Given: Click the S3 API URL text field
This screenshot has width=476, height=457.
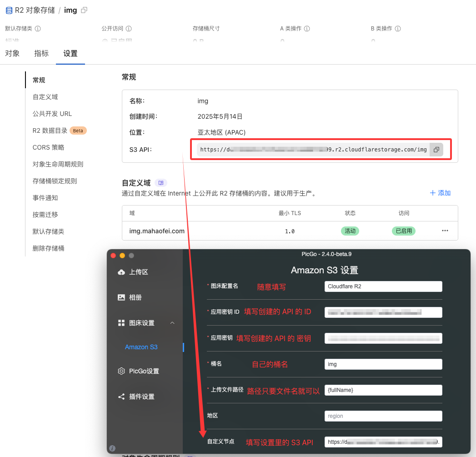Looking at the screenshot, I should click(x=313, y=150).
